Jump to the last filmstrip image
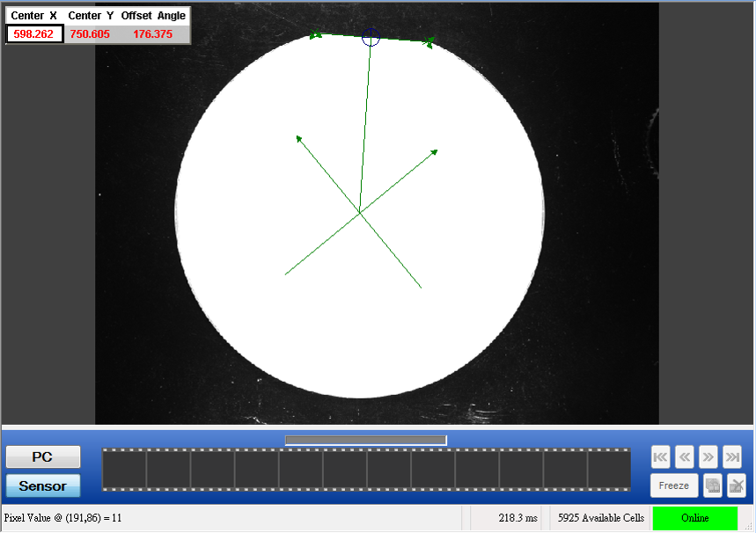This screenshot has width=756, height=533. click(732, 456)
